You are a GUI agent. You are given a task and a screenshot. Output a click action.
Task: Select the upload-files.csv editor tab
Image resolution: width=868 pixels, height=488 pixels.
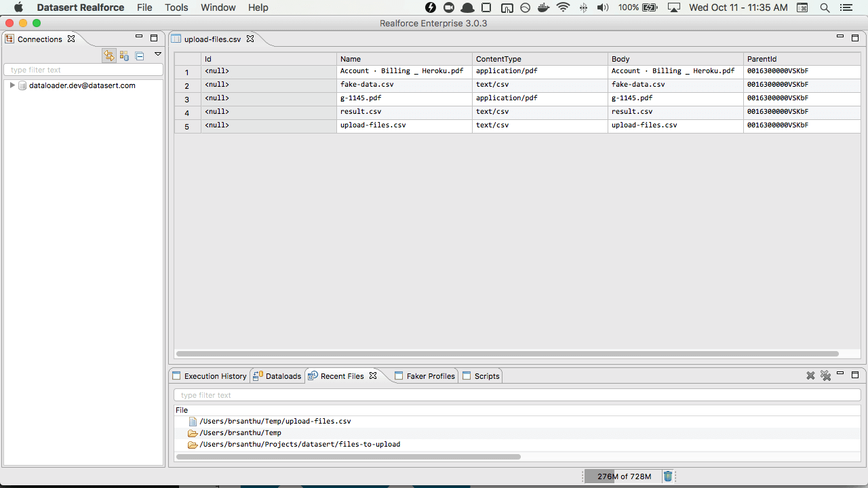tap(212, 39)
